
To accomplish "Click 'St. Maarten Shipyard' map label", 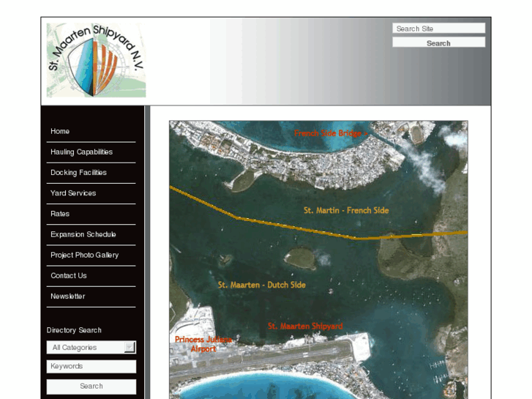I will pos(305,327).
